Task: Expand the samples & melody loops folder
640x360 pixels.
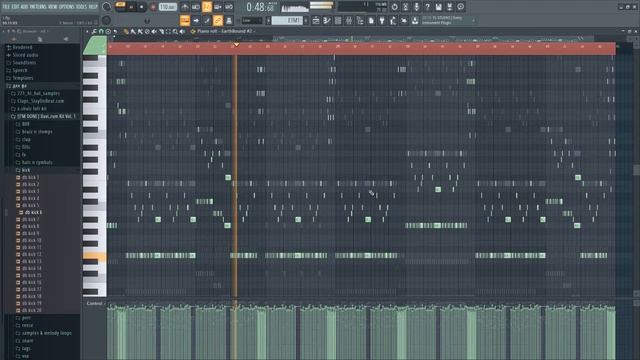Action: click(x=47, y=333)
